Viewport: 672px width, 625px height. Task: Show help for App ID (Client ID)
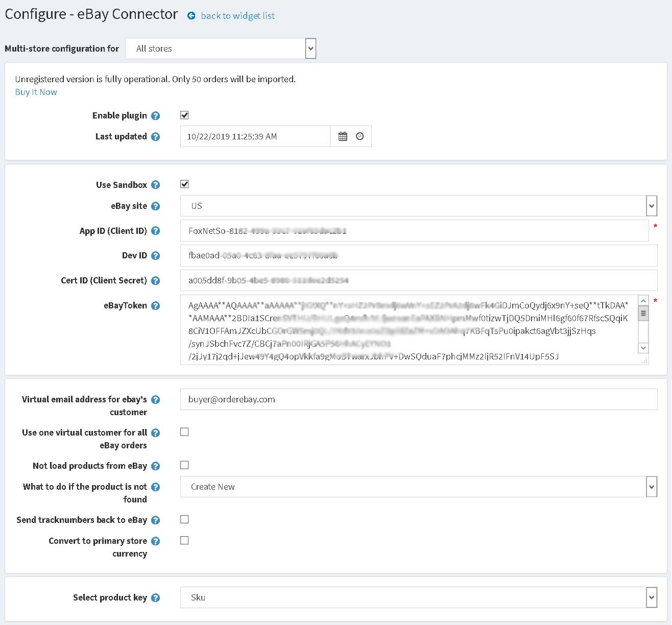point(156,231)
